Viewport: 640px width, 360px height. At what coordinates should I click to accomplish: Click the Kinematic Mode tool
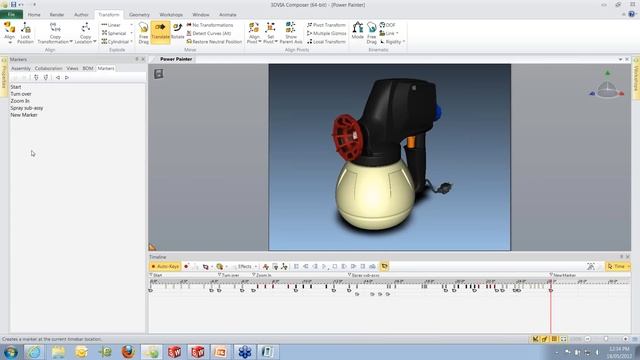point(358,31)
